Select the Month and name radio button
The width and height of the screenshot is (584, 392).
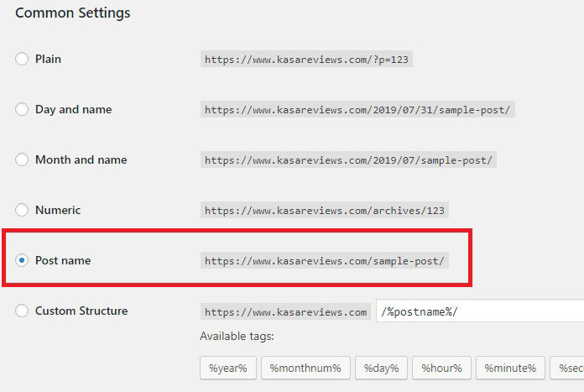click(22, 160)
